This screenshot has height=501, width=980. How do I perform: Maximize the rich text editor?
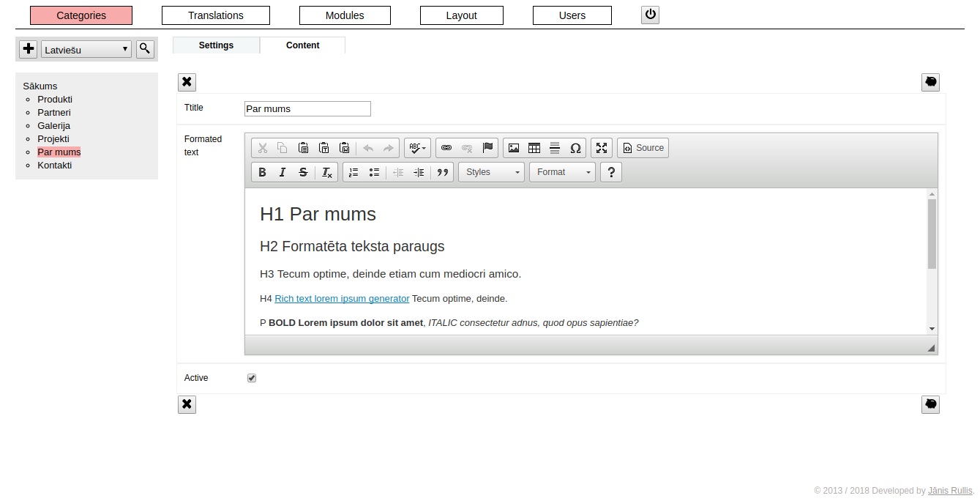pos(602,148)
